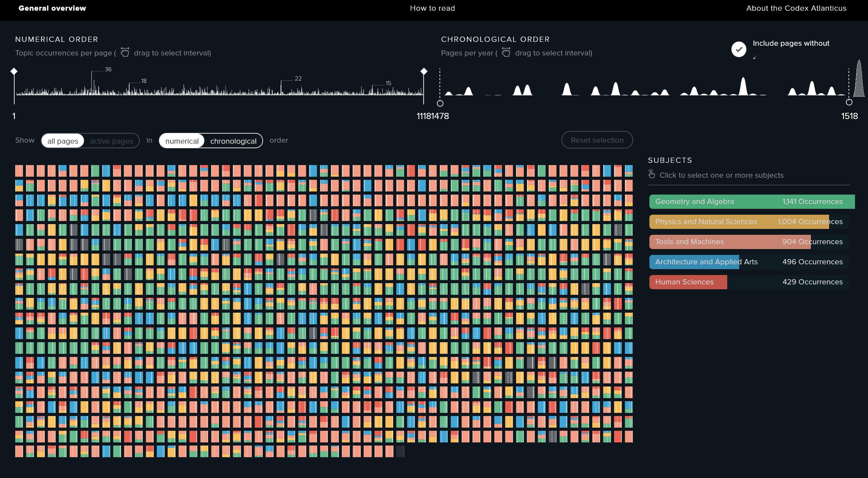Toggle Include pages without date checkbox

point(739,49)
